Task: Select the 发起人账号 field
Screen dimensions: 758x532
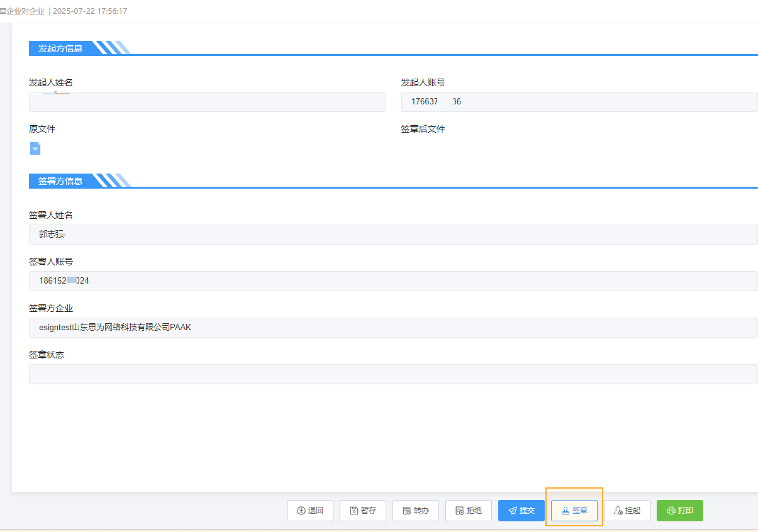Action: [x=579, y=102]
